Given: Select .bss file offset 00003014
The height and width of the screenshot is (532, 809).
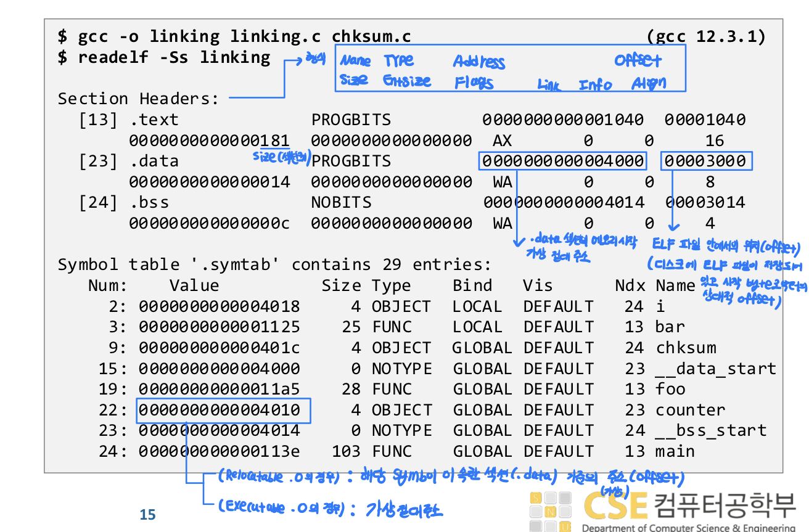Looking at the screenshot, I should [x=705, y=202].
